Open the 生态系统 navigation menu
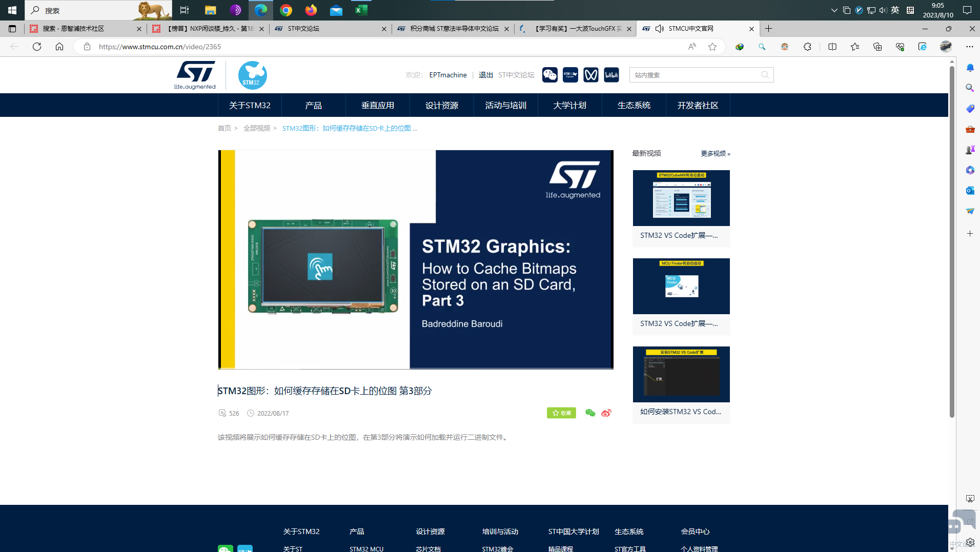The image size is (980, 552). point(634,105)
